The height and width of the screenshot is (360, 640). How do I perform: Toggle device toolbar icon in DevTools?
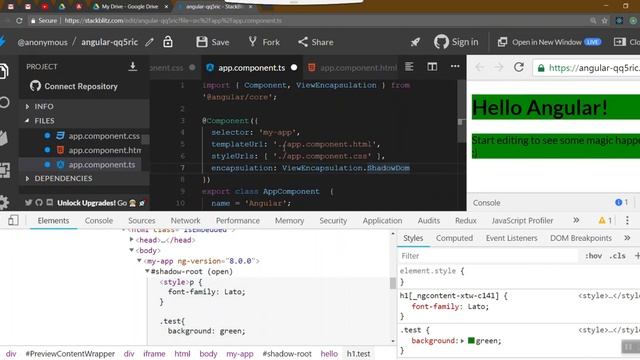[13, 220]
